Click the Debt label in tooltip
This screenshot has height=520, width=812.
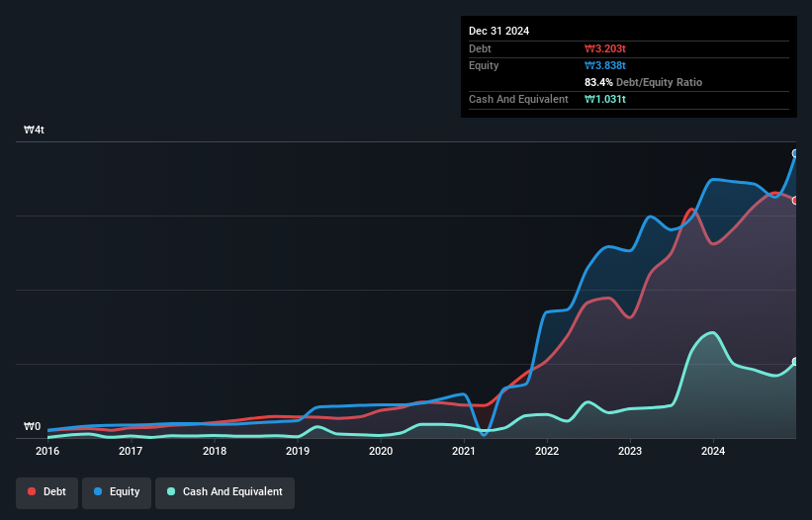[480, 48]
